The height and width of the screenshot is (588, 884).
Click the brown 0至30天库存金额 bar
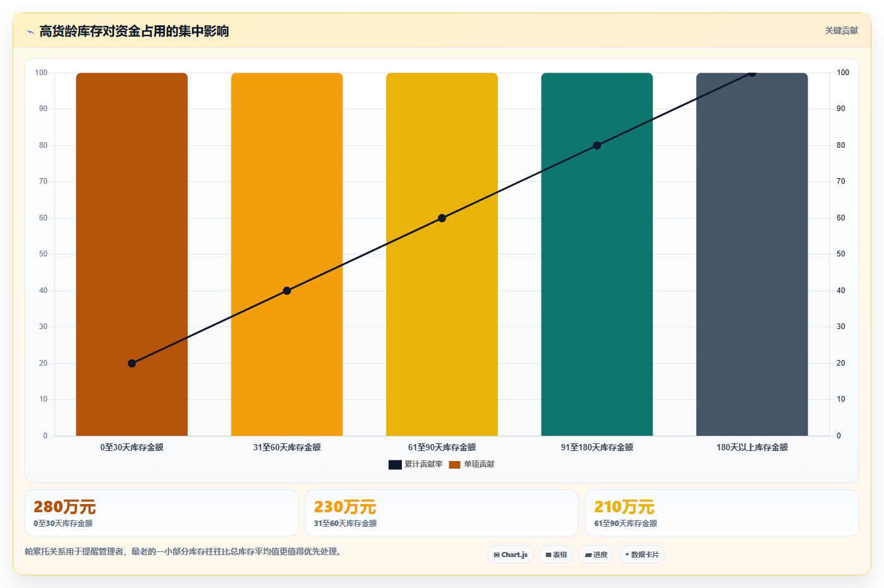[x=131, y=254]
